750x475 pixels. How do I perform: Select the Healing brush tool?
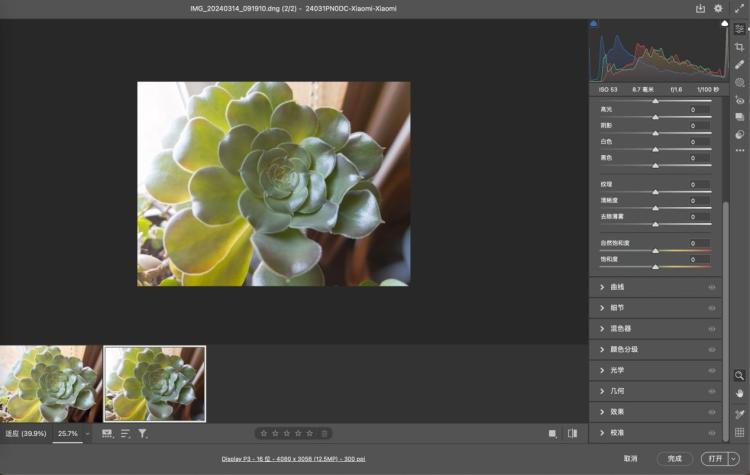pyautogui.click(x=739, y=64)
